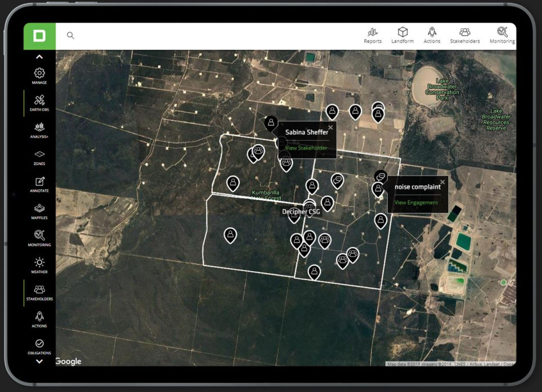542x392 pixels.
Task: Click the View Engagement link
Action: 416,203
